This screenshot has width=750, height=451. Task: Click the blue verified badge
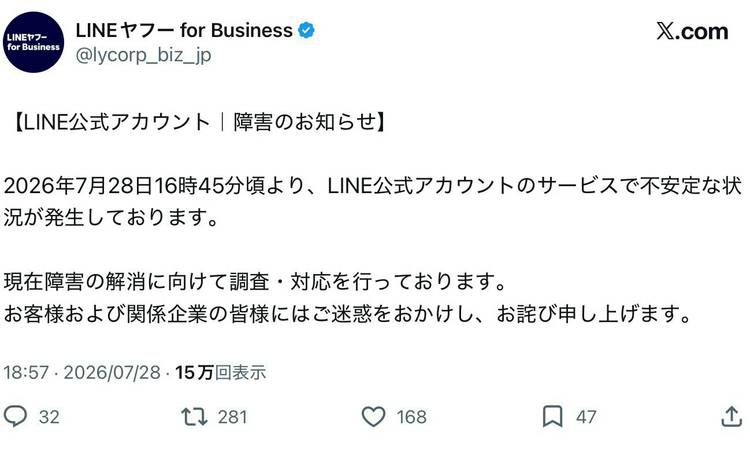(306, 31)
